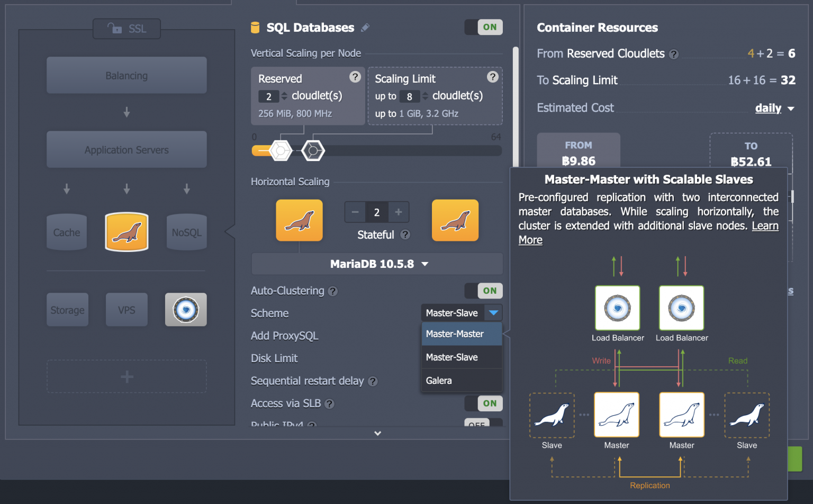Rename SQL Databases using the pencil icon
This screenshot has height=504, width=813.
point(365,28)
